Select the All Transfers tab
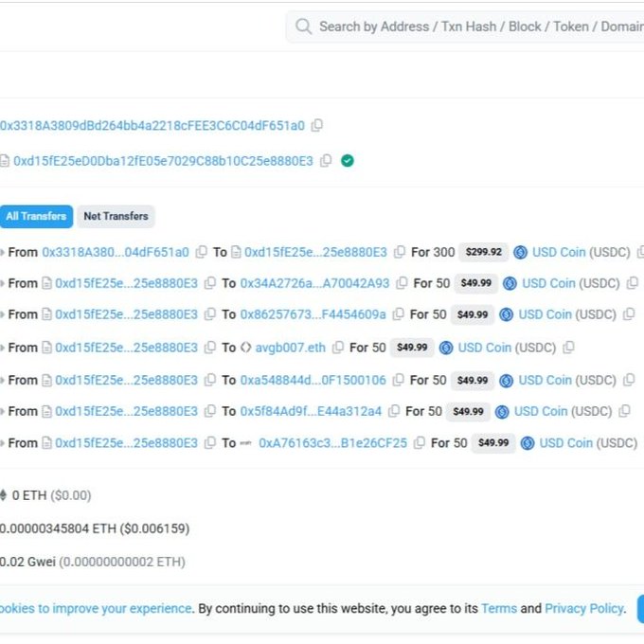644x644 pixels. click(36, 216)
